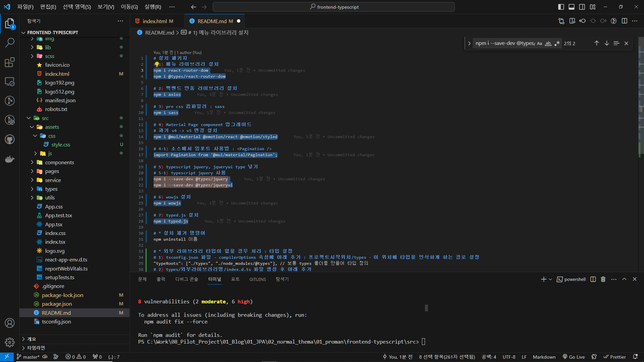Image resolution: width=644 pixels, height=362 pixels.
Task: Open the 보기(V) menu
Action: 106,7
